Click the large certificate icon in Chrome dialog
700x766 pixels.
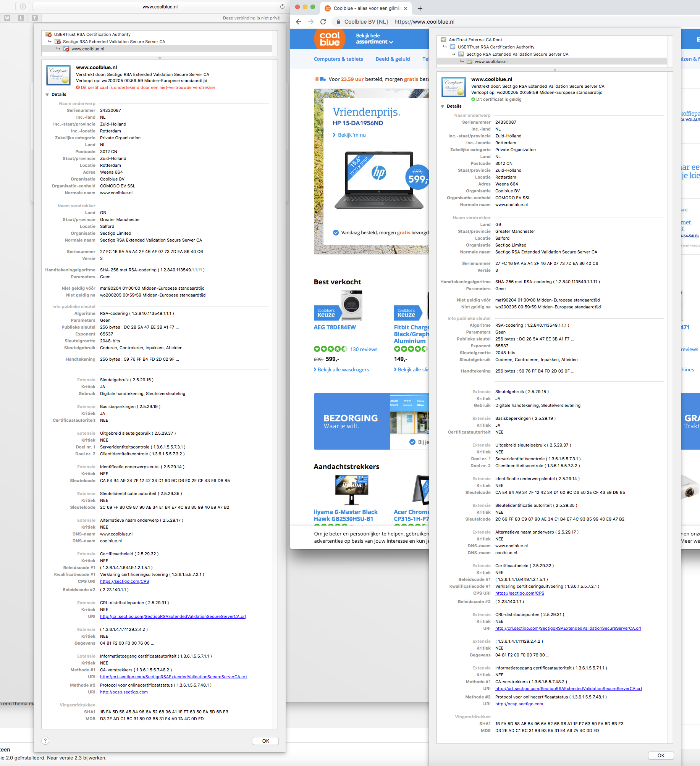pos(454,87)
